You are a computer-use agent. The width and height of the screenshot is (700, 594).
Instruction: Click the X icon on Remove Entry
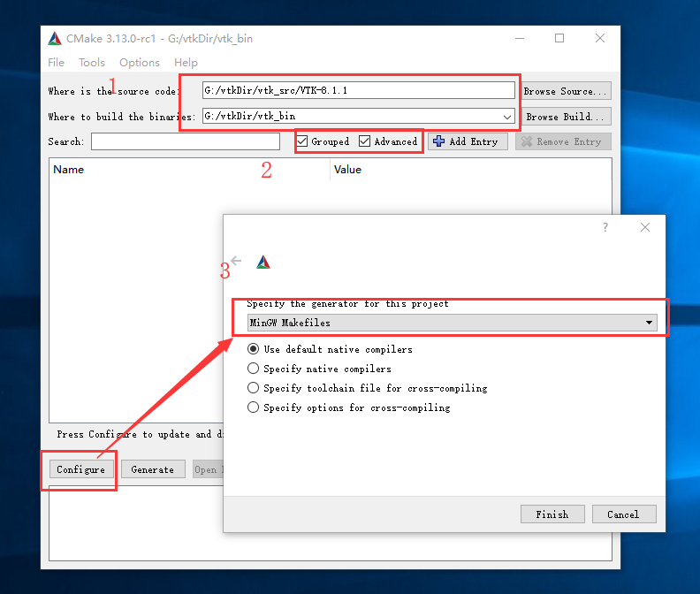[x=527, y=141]
